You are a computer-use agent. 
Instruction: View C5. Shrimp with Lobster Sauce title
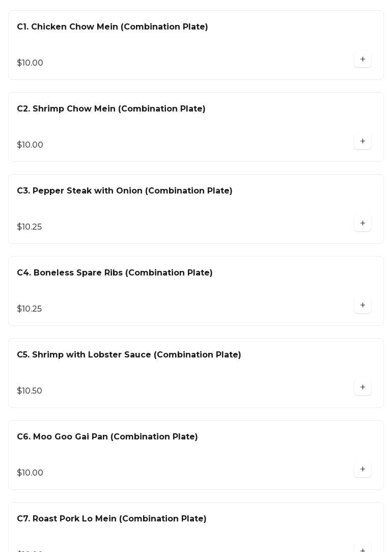click(129, 355)
